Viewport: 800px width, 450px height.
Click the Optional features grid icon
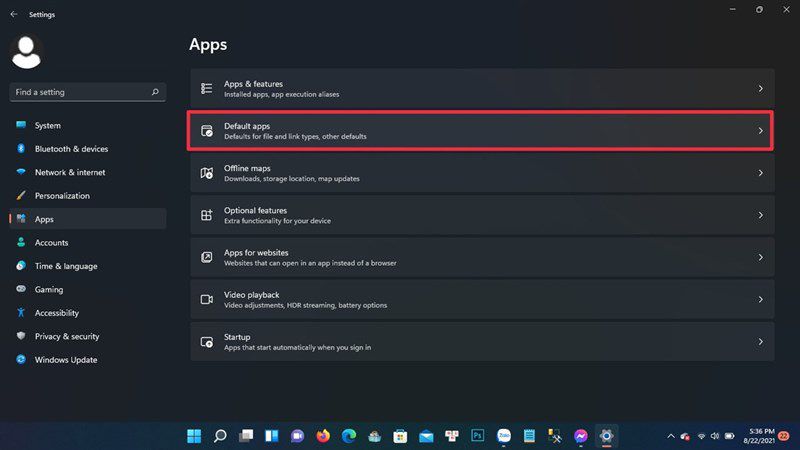click(207, 215)
